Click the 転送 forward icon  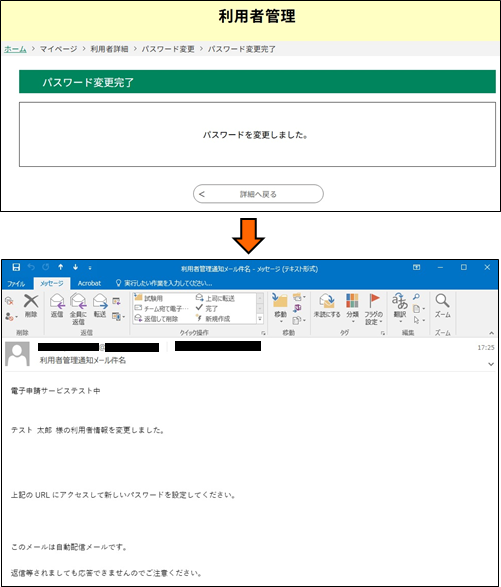pyautogui.click(x=100, y=305)
